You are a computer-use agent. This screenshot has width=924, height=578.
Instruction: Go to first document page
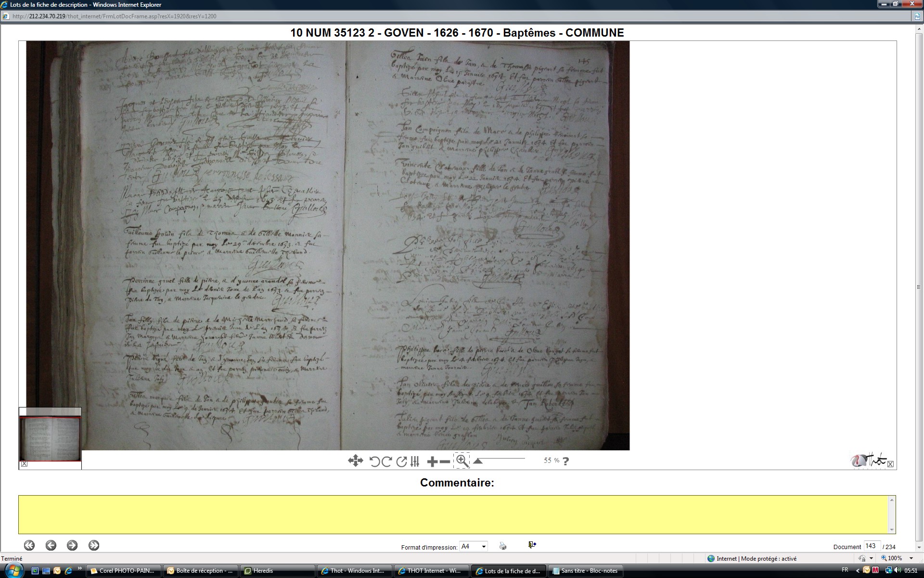[29, 545]
